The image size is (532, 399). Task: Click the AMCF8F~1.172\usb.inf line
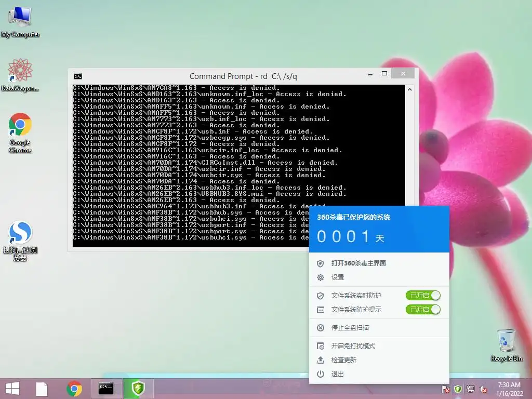point(193,131)
